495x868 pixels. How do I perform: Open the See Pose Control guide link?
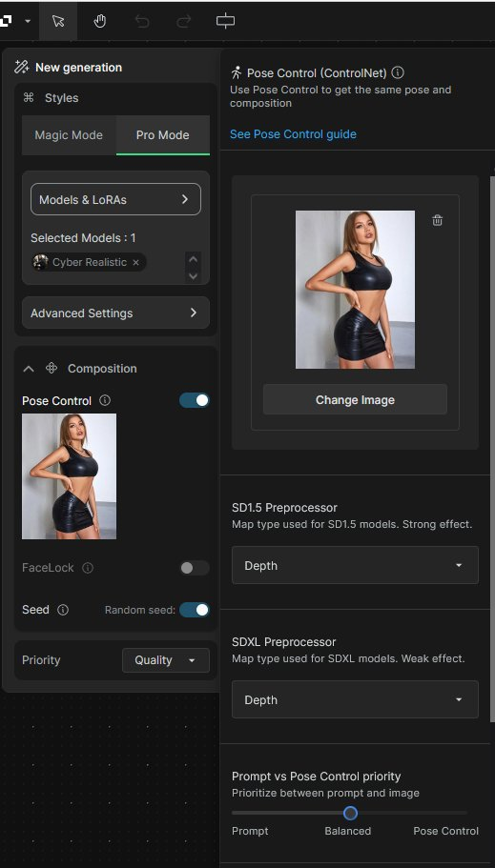pyautogui.click(x=293, y=134)
